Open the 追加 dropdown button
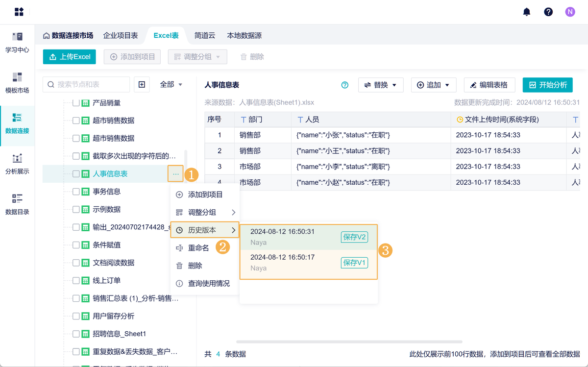The width and height of the screenshot is (588, 367). pos(433,85)
